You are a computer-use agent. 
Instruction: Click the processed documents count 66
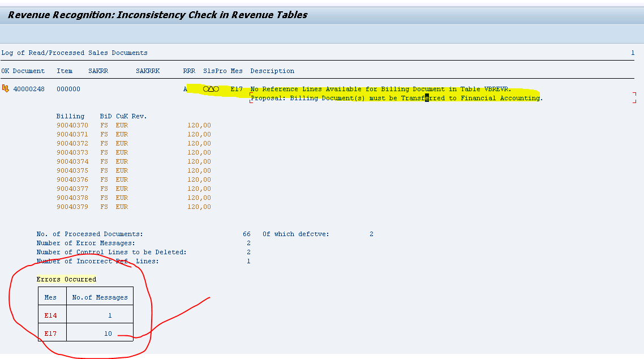(x=247, y=234)
